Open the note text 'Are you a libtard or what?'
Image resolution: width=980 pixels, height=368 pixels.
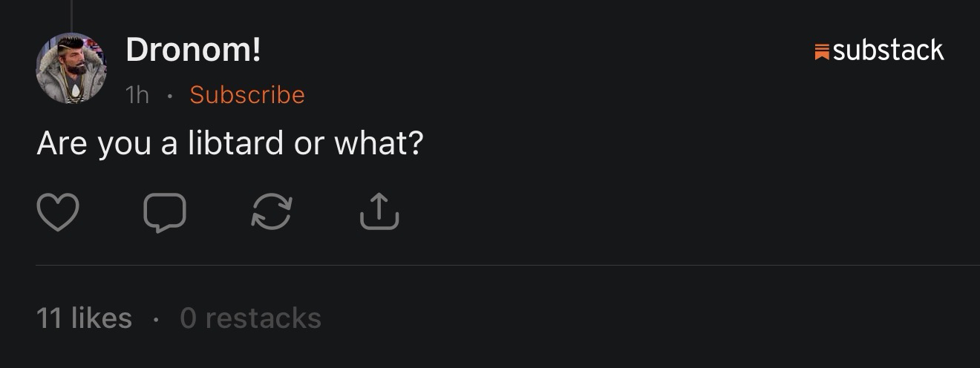[229, 142]
